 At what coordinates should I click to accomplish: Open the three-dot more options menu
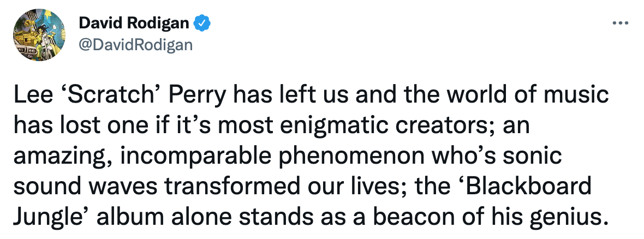coord(620,23)
